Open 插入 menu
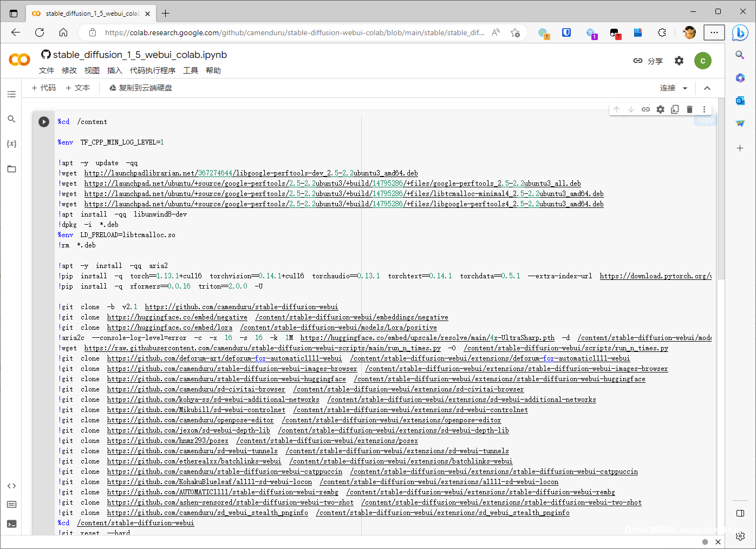Image resolution: width=756 pixels, height=549 pixels. (115, 70)
